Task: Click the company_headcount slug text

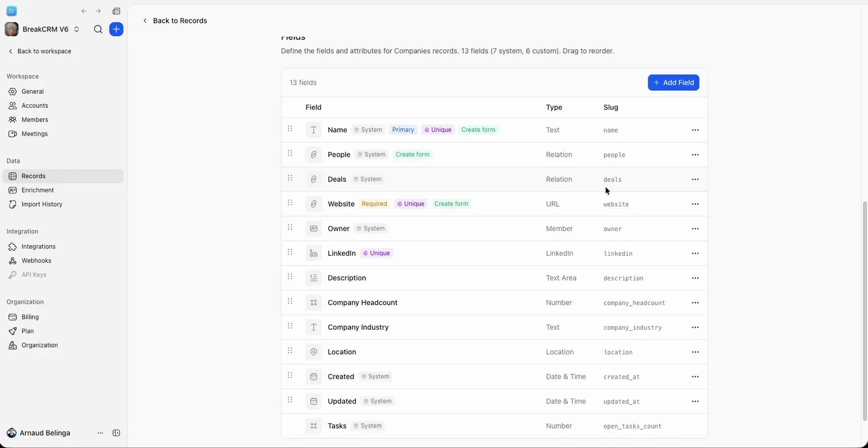Action: (634, 303)
